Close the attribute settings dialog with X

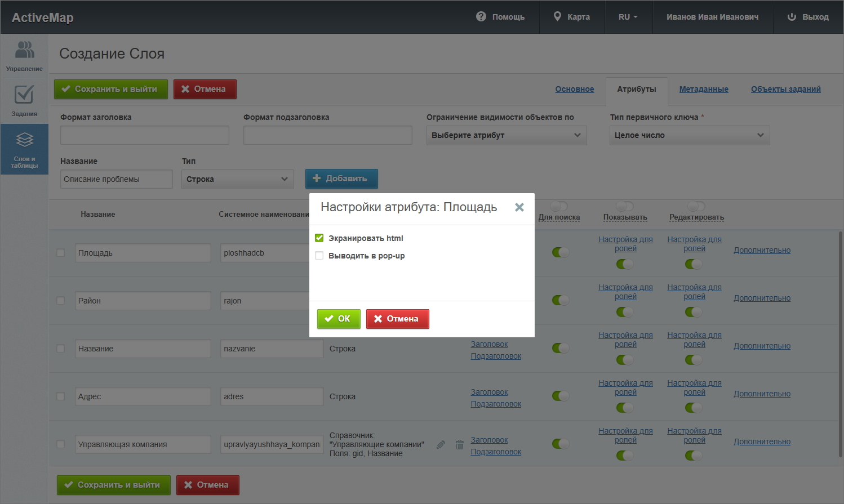click(x=519, y=207)
